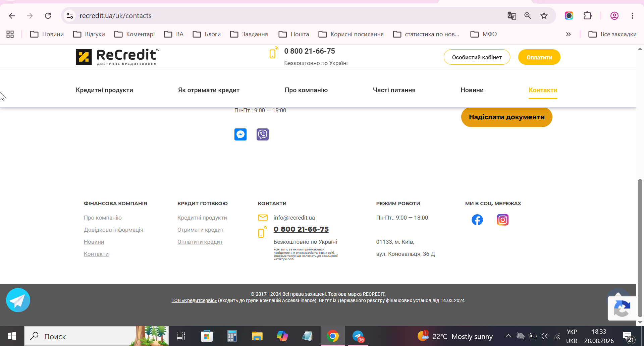Open the МФО bookmarks folder

click(x=484, y=34)
